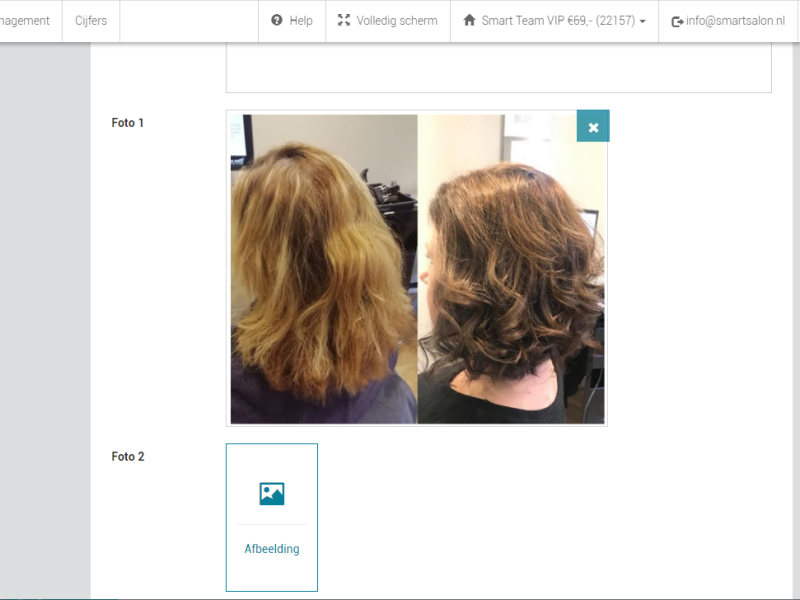Image resolution: width=800 pixels, height=600 pixels.
Task: Click the image placeholder icon under Foto 2
Action: [x=272, y=494]
